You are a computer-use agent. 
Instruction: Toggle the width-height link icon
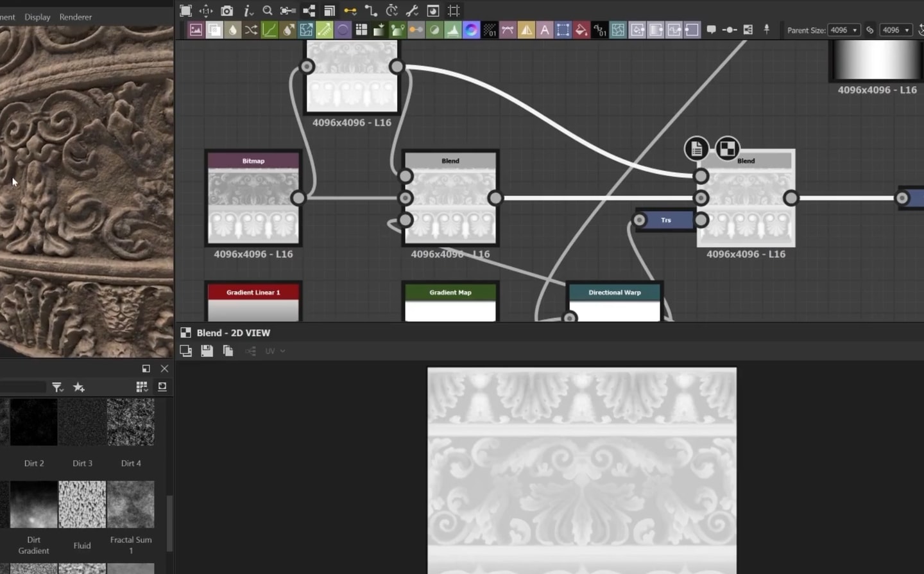click(869, 30)
